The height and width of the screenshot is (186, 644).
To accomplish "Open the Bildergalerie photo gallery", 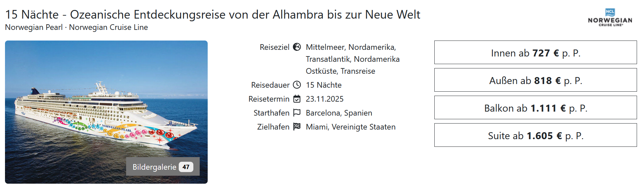I will pyautogui.click(x=155, y=167).
